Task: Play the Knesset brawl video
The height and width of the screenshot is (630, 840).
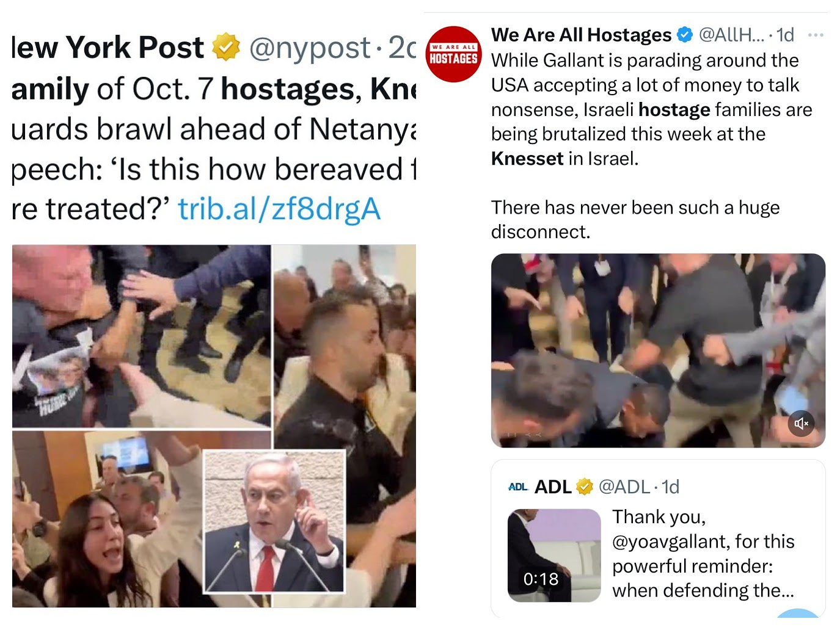Action: (658, 350)
